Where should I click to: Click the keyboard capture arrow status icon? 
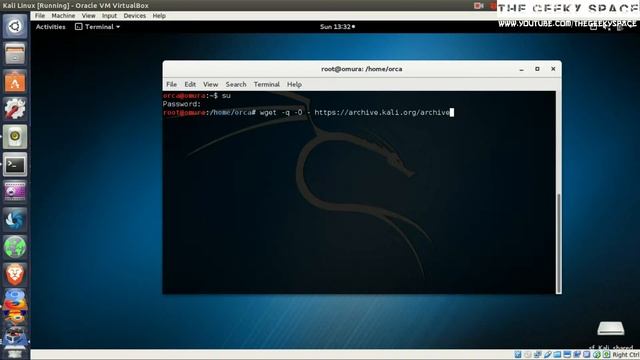[607, 355]
